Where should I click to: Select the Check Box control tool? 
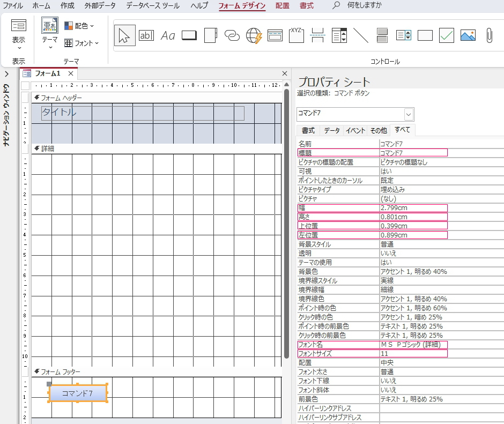pyautogui.click(x=447, y=35)
